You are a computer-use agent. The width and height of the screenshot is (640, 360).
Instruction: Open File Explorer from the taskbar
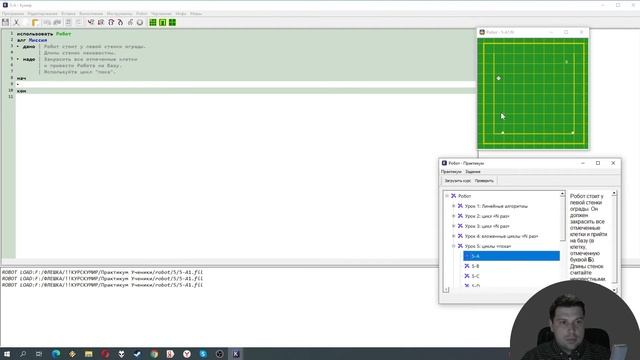tap(89, 354)
